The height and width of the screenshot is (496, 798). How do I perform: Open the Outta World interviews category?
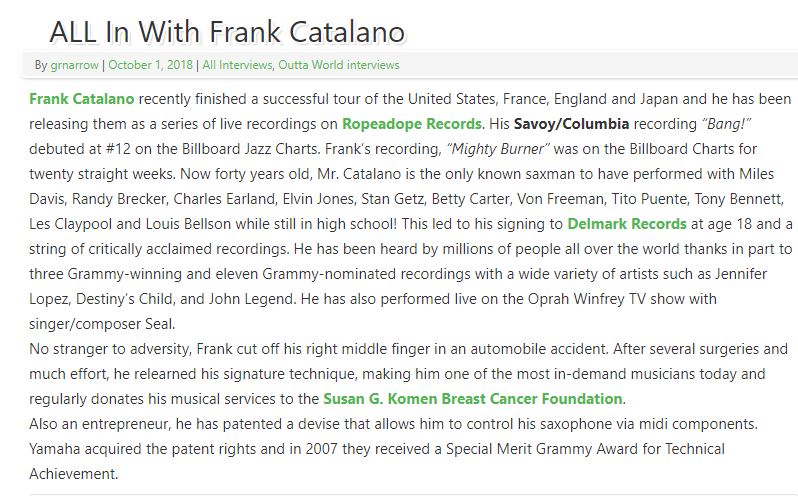338,65
